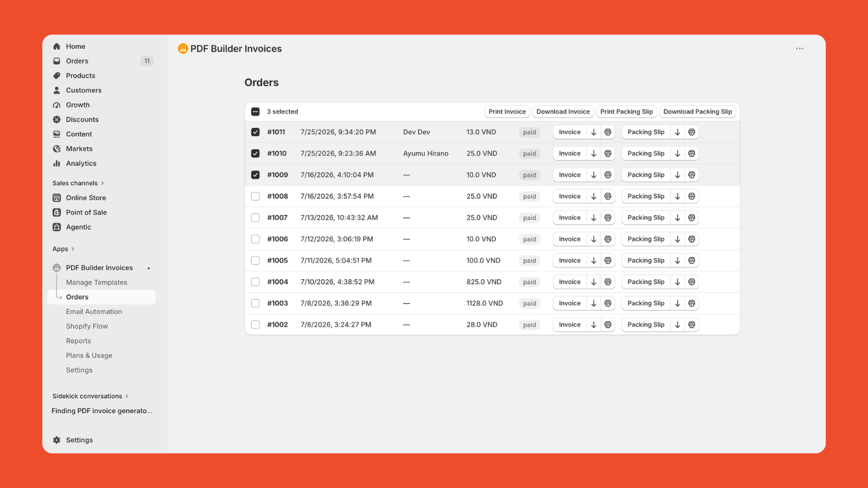Click the Online Store icon
This screenshot has width=868, height=488.
point(56,198)
